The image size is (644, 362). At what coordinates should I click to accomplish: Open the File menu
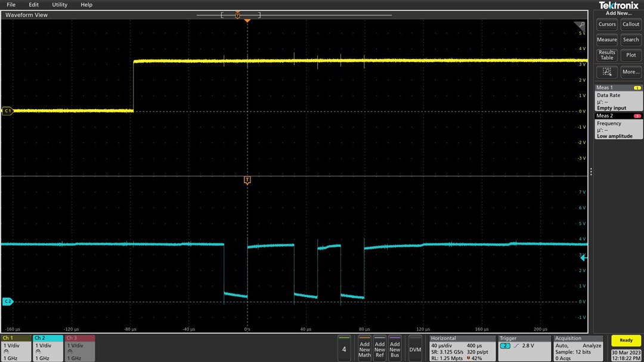11,5
